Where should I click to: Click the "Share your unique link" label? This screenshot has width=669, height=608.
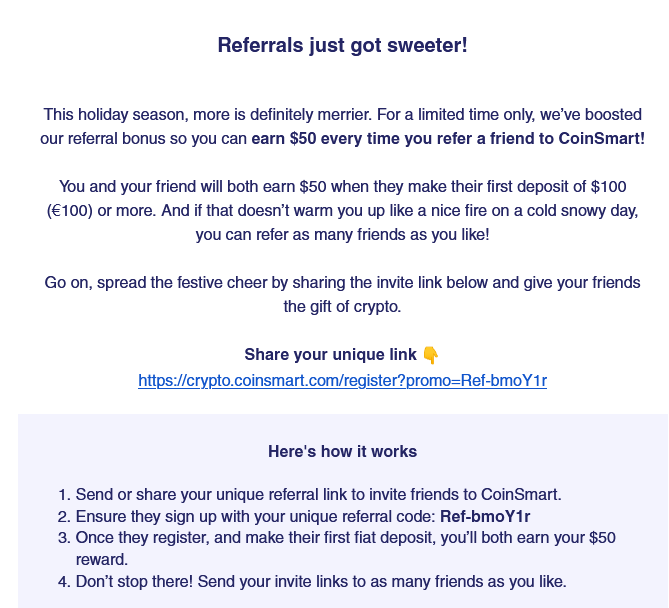coord(330,355)
